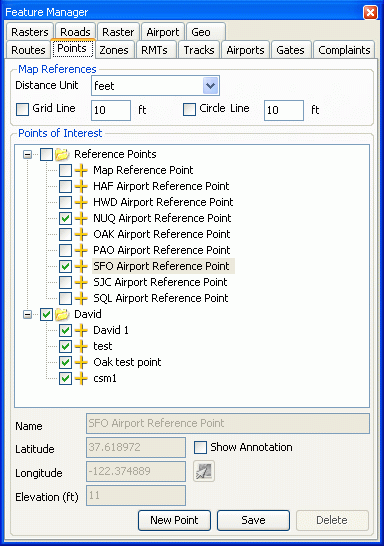
Task: Open the Airport tab
Action: (163, 32)
